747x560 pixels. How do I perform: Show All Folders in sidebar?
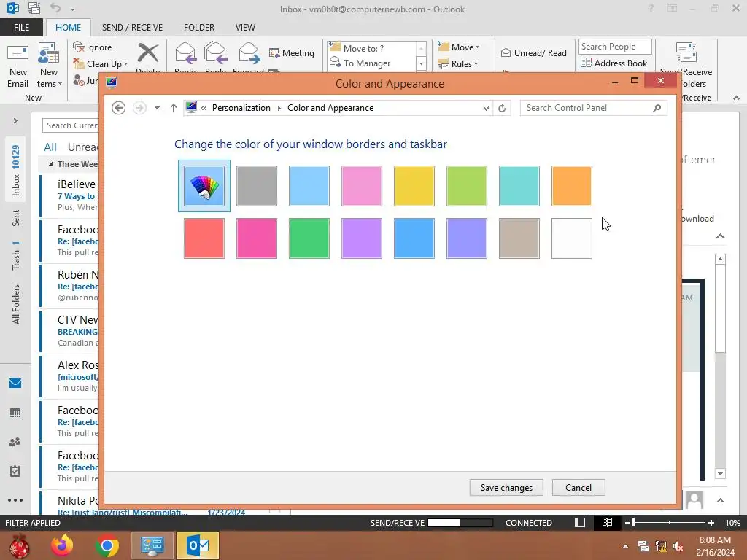pyautogui.click(x=16, y=304)
